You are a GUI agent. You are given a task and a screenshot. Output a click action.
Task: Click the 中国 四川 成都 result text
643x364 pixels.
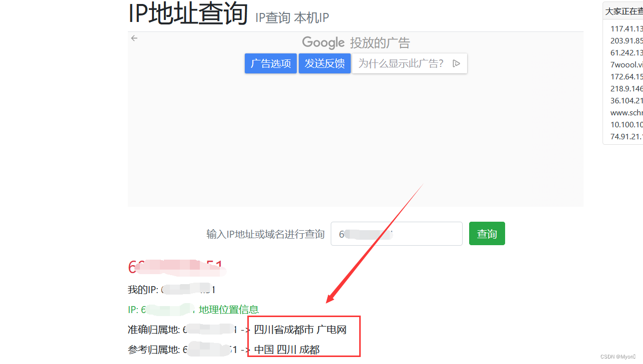click(x=287, y=350)
